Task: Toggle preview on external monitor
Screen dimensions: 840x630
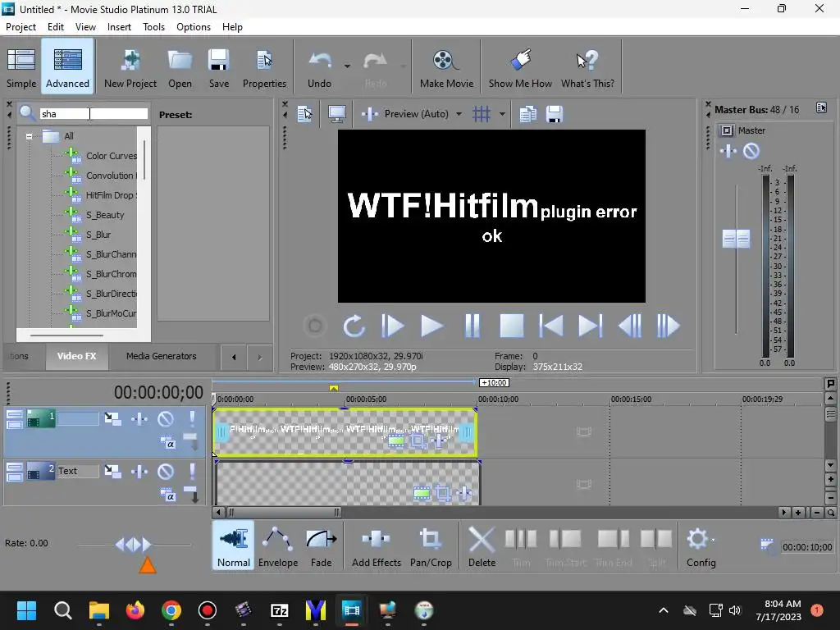Action: coord(337,113)
